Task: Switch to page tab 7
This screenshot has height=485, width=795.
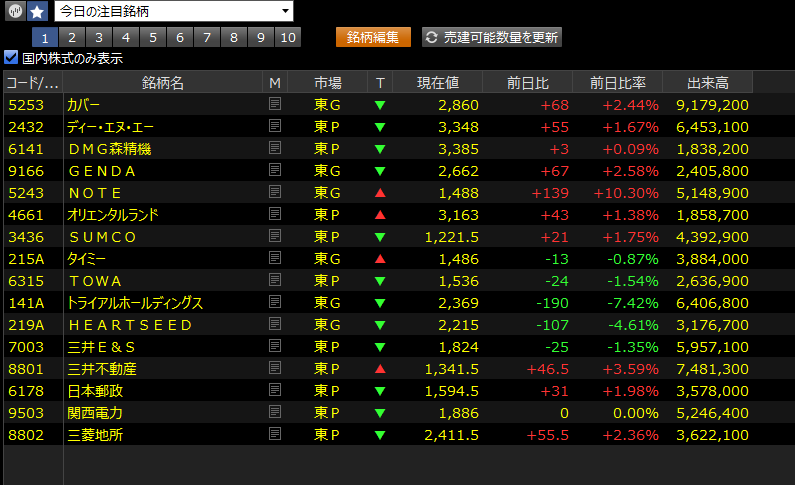Action: 207,38
